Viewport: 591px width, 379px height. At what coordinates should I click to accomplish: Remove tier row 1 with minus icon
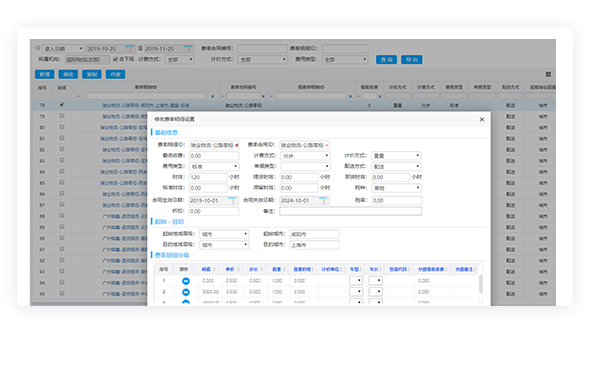click(x=186, y=281)
